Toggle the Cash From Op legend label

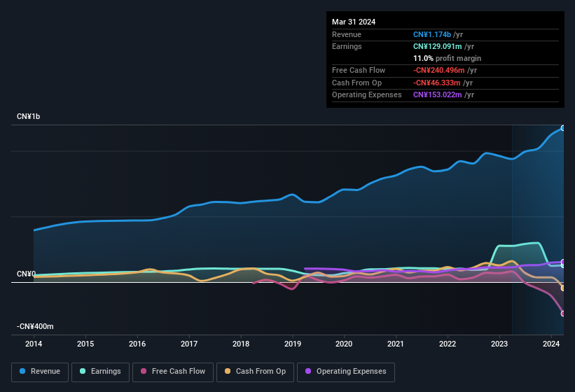pyautogui.click(x=260, y=372)
